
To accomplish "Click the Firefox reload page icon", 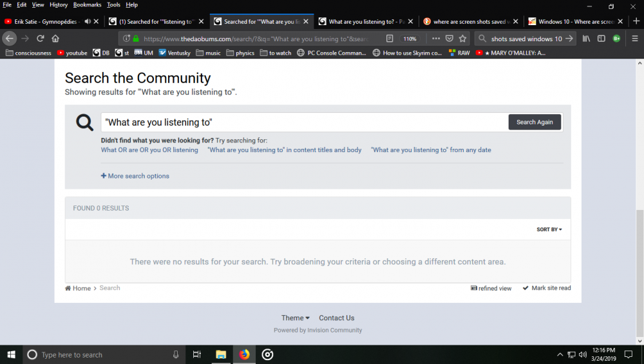I will (x=41, y=39).
